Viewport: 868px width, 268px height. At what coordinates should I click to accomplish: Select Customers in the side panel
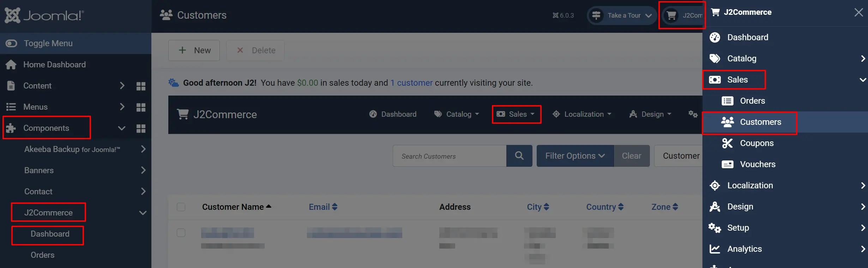pos(785,122)
